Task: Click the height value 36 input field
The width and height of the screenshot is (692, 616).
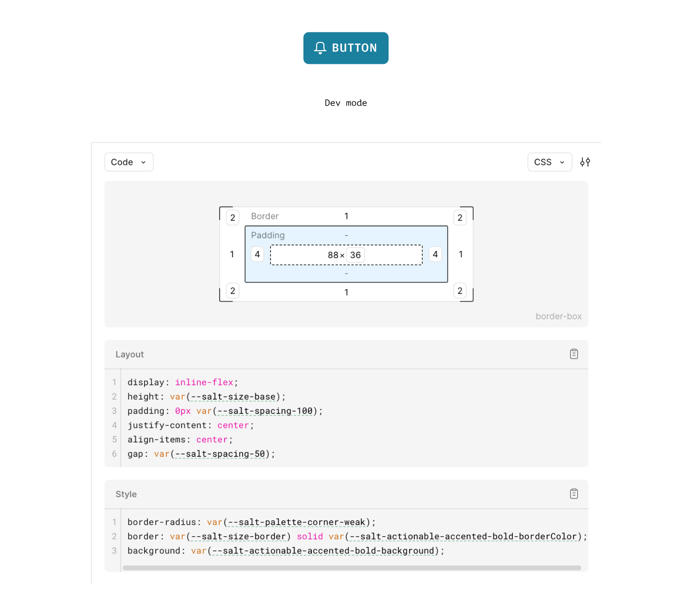Action: [355, 254]
